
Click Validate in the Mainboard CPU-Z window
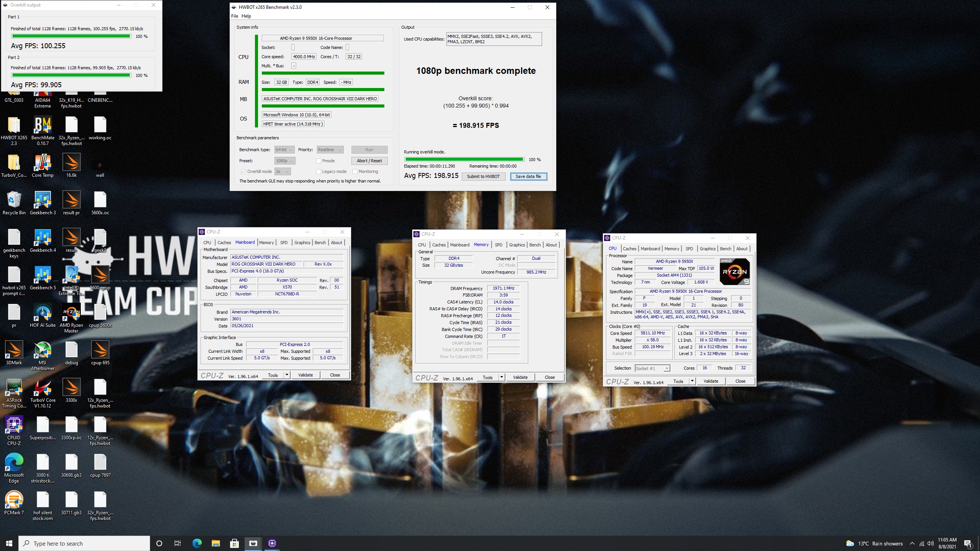coord(305,375)
